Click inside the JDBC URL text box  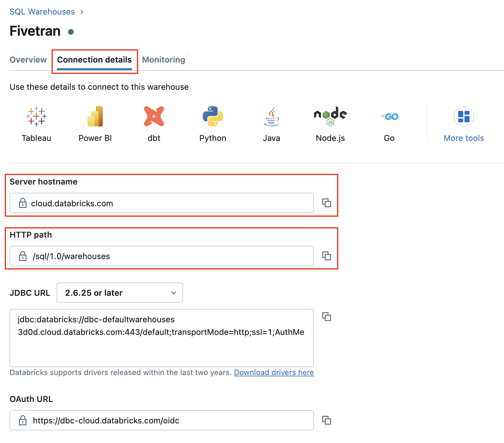tap(162, 338)
